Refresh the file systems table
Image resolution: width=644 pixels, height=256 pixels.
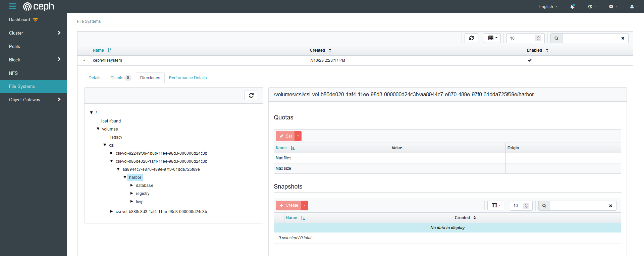tap(471, 38)
